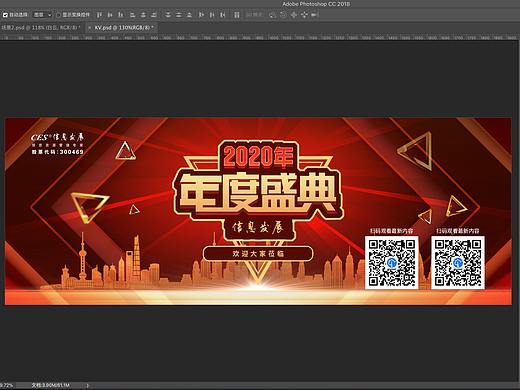Click Distribute Horizontal Centers icon
Screen dimensions: 520x390
coord(212,15)
